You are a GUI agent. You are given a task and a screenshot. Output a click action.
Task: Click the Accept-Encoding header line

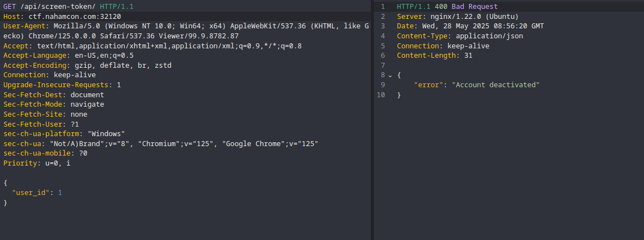[x=87, y=66]
